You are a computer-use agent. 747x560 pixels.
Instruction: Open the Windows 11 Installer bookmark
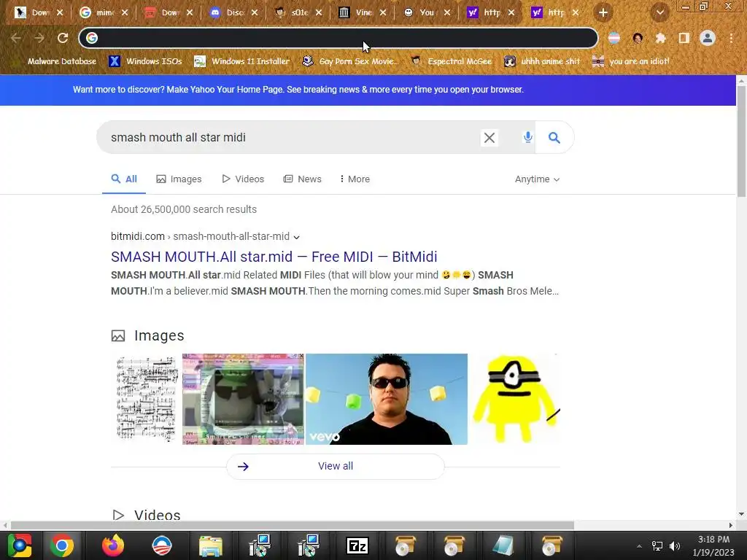pyautogui.click(x=242, y=61)
